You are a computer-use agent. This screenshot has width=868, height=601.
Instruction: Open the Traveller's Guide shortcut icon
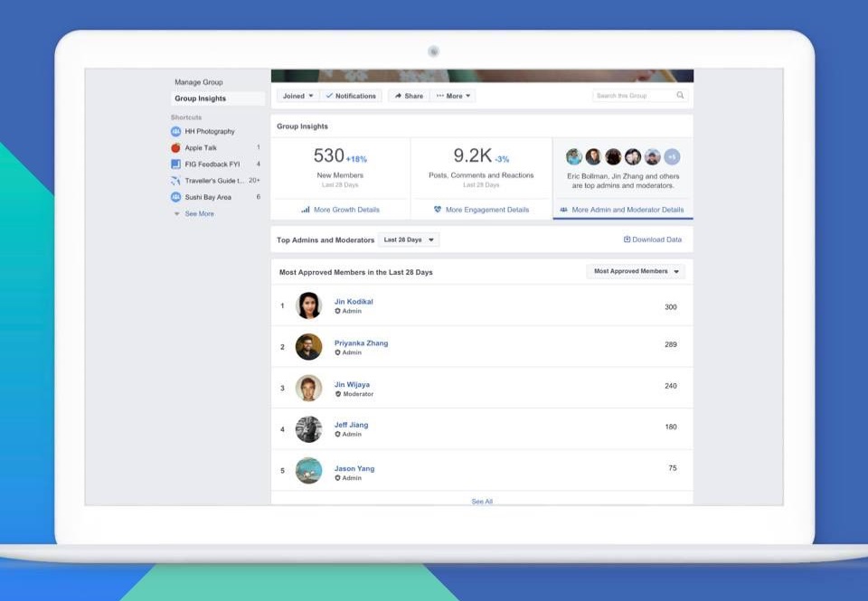(176, 180)
